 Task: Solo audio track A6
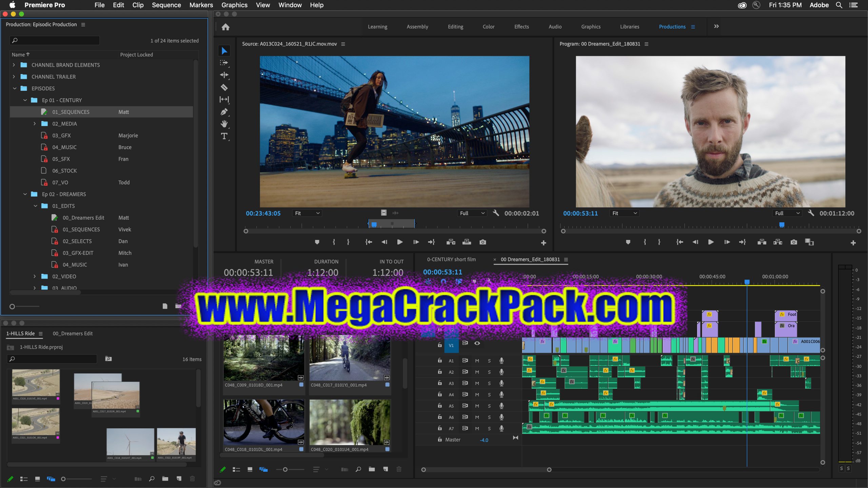pyautogui.click(x=489, y=417)
